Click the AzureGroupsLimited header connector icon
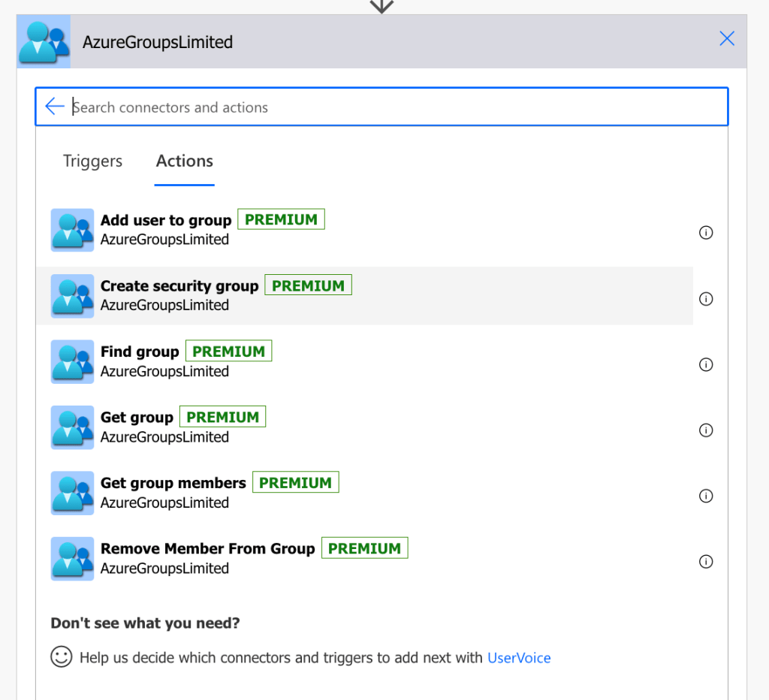 pos(44,42)
